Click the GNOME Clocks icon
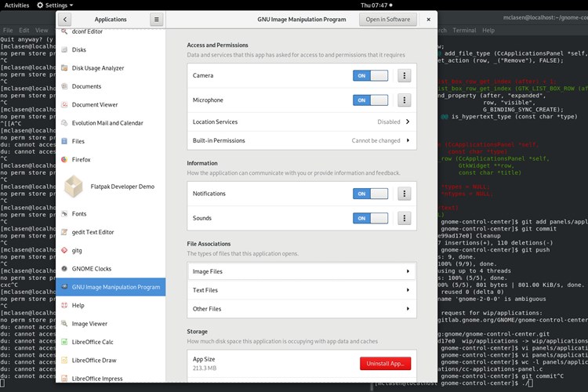The image size is (588, 392). coord(64,269)
